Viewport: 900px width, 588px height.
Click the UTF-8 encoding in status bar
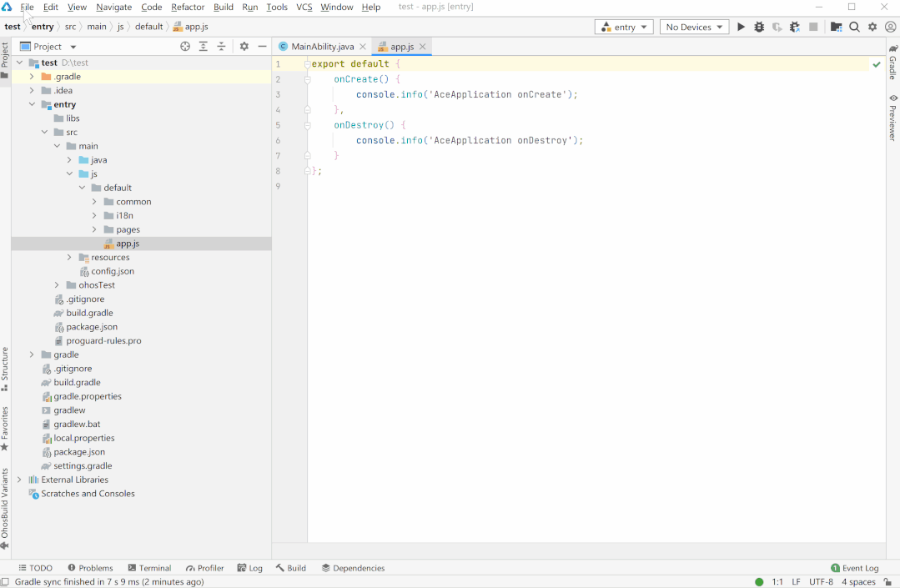pos(821,581)
